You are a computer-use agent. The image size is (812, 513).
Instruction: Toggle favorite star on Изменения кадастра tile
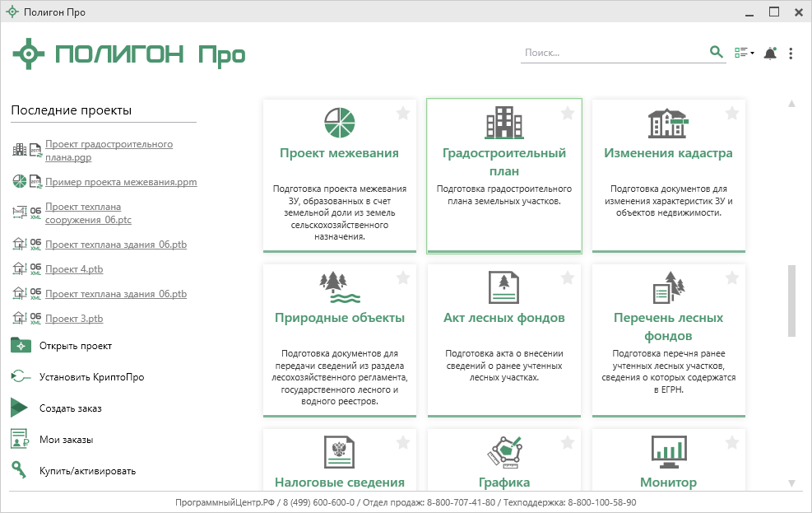(x=732, y=114)
